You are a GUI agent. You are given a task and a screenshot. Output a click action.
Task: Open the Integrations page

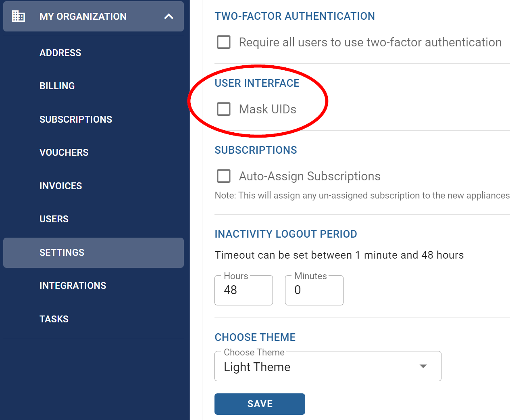(73, 286)
